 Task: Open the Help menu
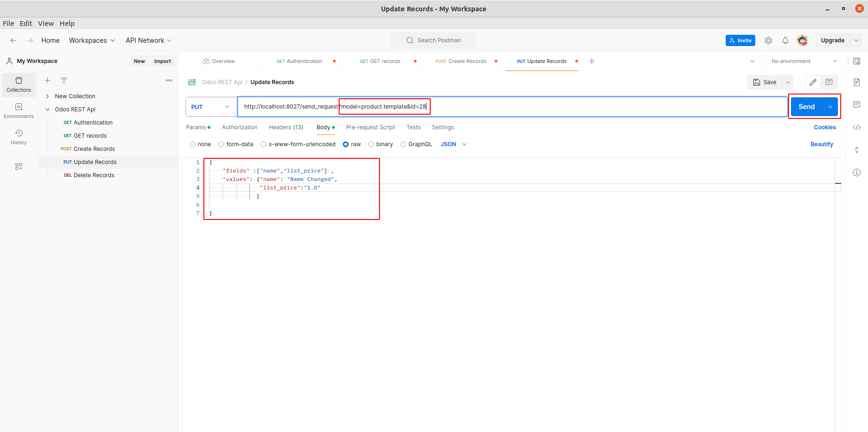67,24
